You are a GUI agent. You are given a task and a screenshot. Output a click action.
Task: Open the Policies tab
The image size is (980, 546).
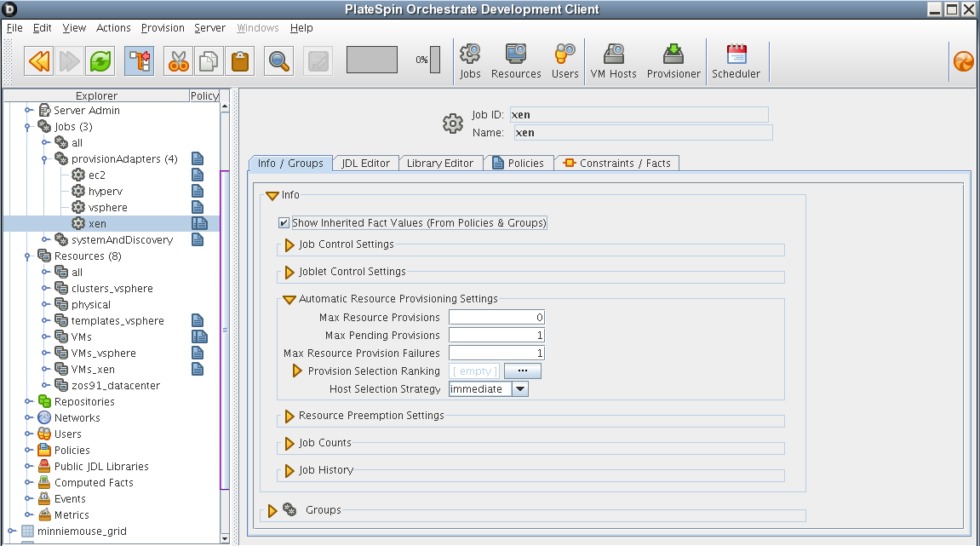[519, 164]
